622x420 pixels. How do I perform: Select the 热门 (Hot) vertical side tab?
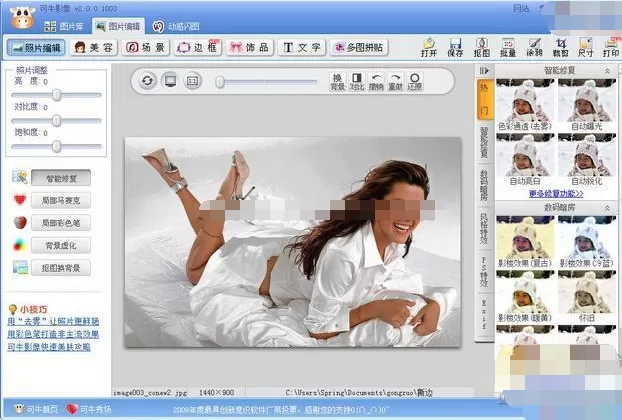pyautogui.click(x=484, y=99)
